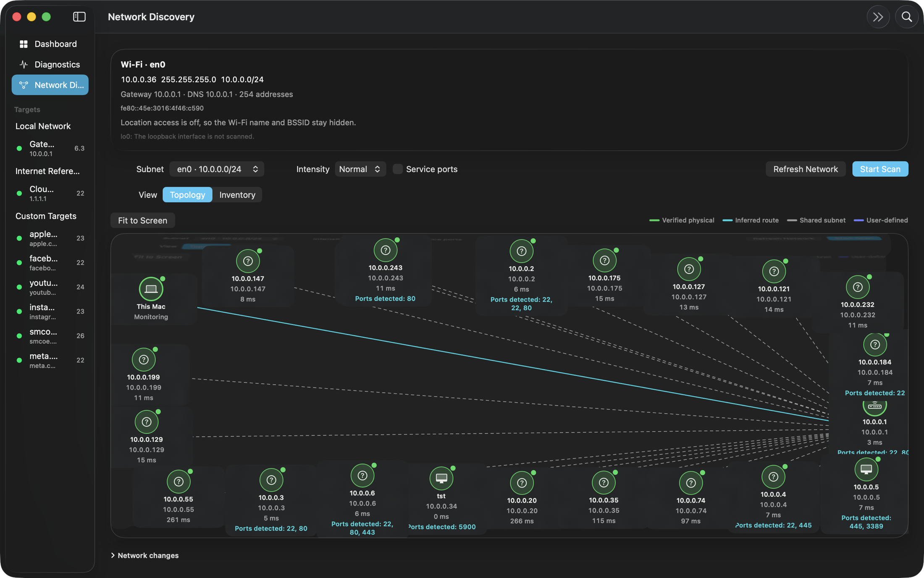Open the Intensity Normal dropdown
This screenshot has height=578, width=924.
coord(360,169)
